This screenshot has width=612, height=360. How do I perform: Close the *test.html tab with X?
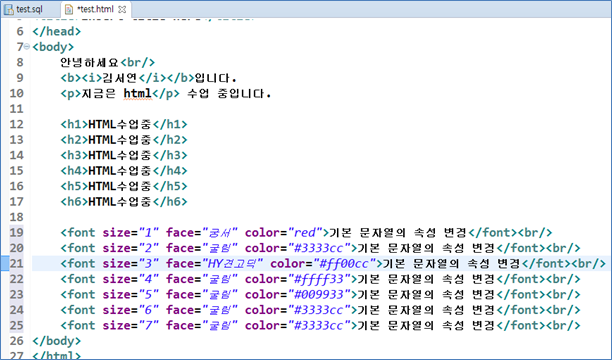point(122,9)
